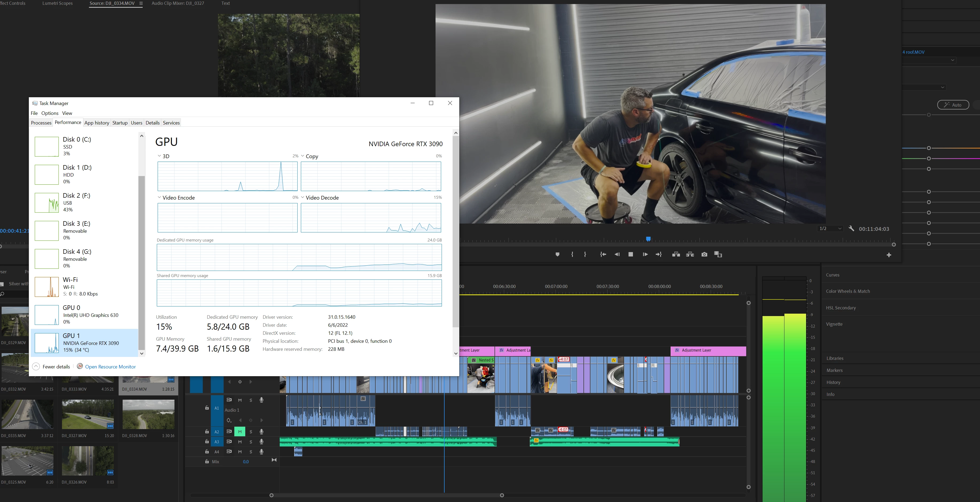
Task: Open Video Decode engine dropdown
Action: tap(303, 198)
